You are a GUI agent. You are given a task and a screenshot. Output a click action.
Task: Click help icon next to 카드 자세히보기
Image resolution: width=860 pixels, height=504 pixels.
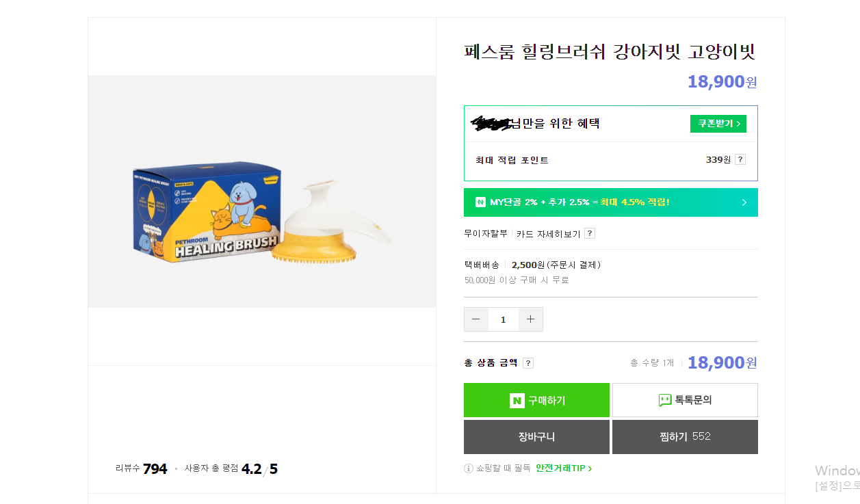(590, 234)
